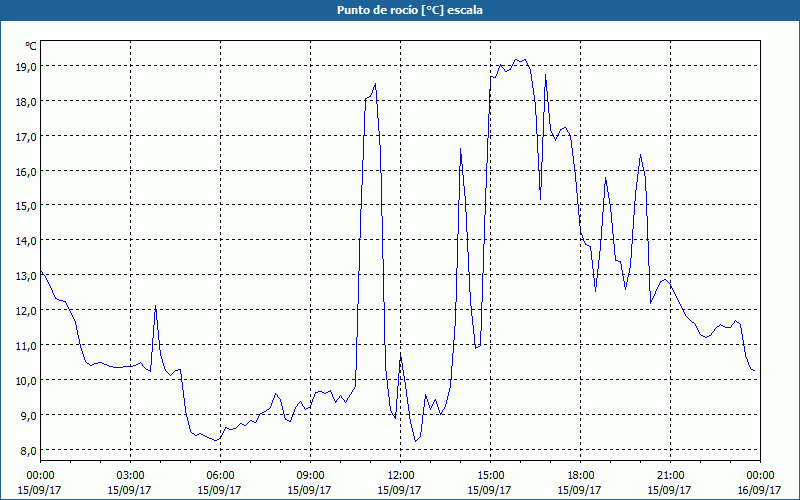Click the 16/09/17 date label
This screenshot has height=500, width=800.
coord(759,490)
